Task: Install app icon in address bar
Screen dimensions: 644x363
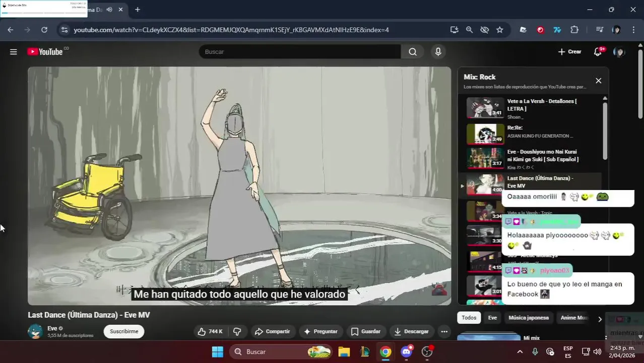Action: tap(454, 30)
